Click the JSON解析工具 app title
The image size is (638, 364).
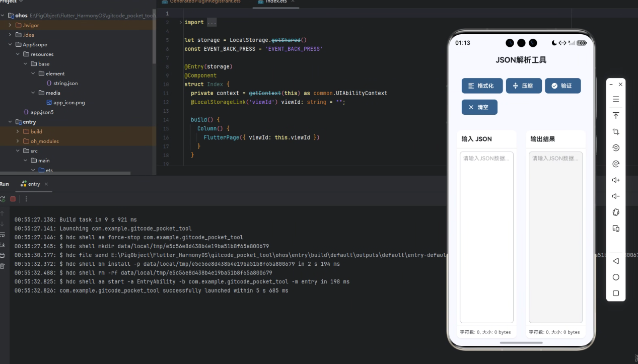point(521,60)
